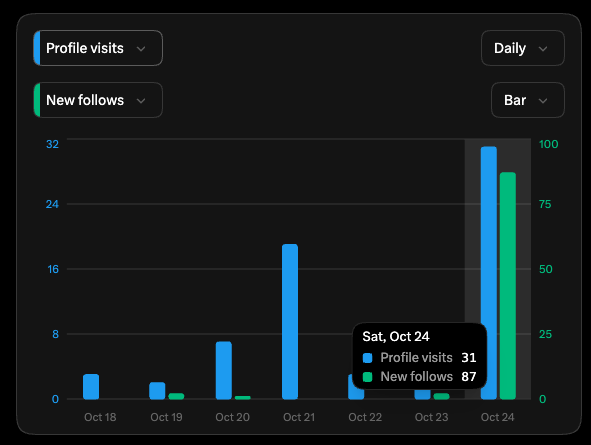Click the Oct 21 axis label

[299, 417]
